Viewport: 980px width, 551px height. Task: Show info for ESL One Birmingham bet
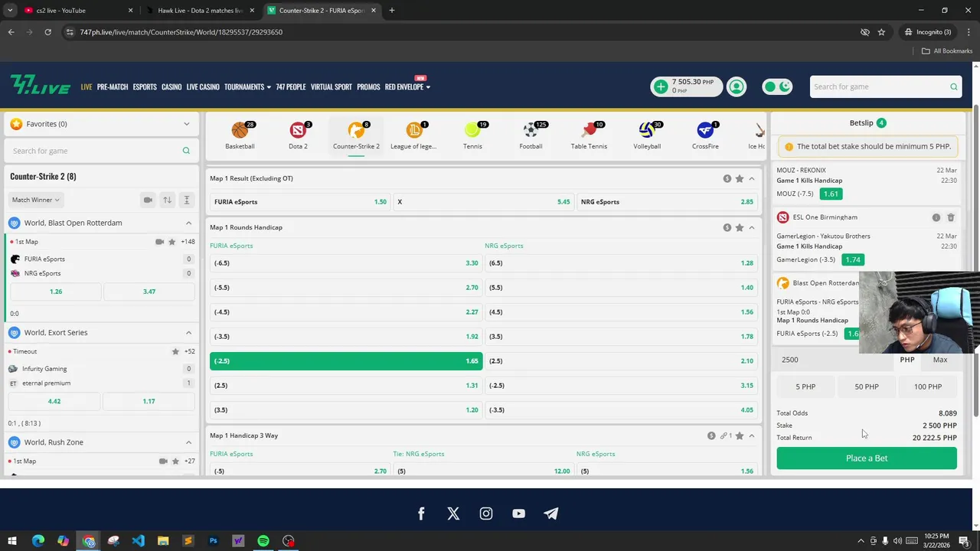click(x=936, y=217)
